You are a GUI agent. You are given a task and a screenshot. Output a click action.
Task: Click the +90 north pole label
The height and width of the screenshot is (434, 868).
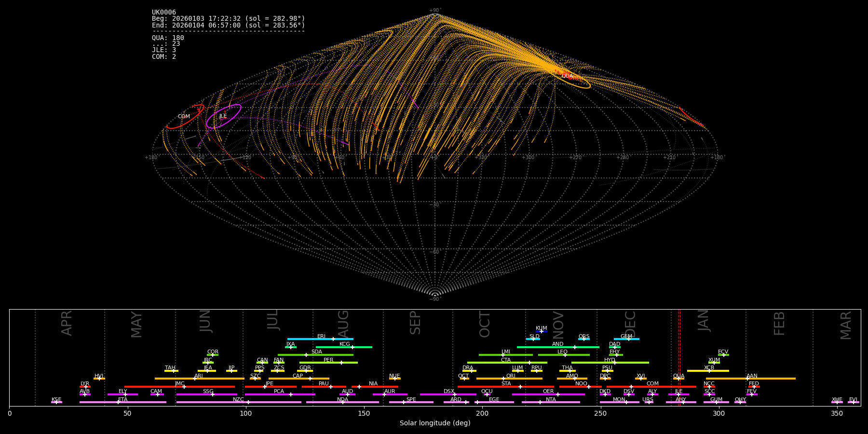[434, 10]
